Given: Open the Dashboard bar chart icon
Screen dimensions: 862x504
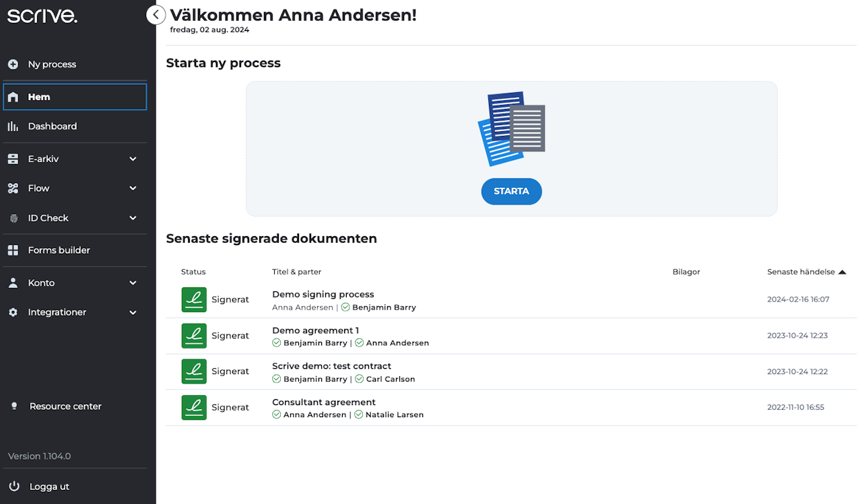Looking at the screenshot, I should point(13,127).
